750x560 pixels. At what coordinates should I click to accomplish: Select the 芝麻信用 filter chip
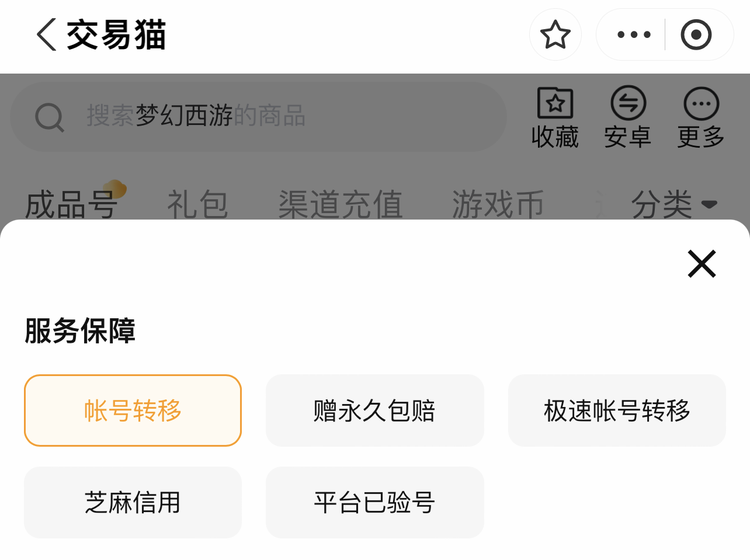[133, 502]
